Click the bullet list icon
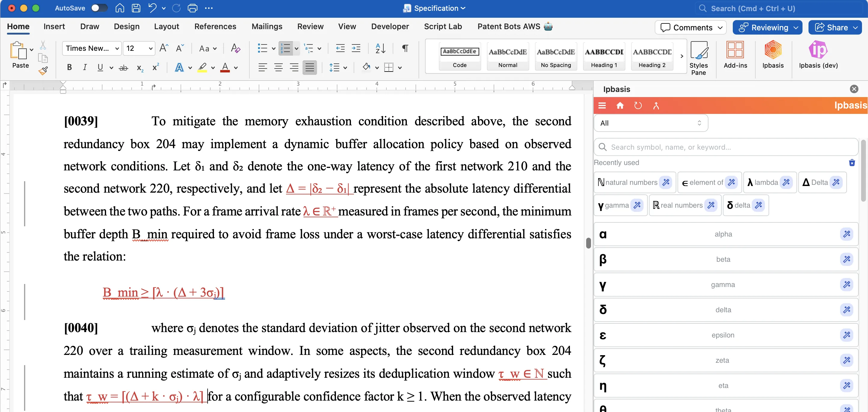 pos(262,48)
